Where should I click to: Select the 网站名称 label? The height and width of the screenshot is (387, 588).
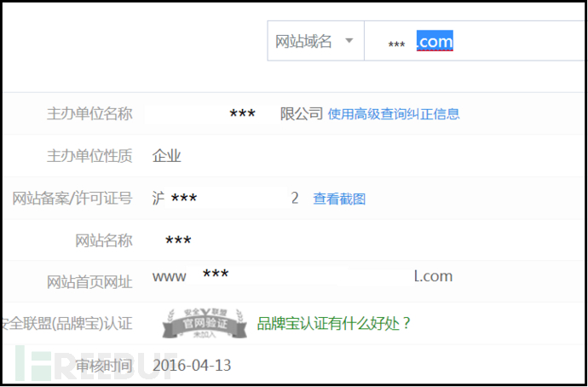point(104,240)
